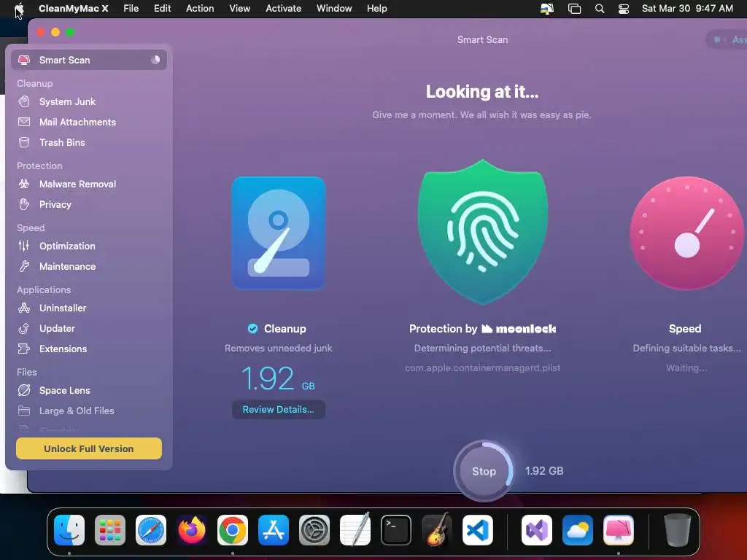Image resolution: width=747 pixels, height=560 pixels.
Task: Open the Trash in the Dock
Action: (678, 530)
